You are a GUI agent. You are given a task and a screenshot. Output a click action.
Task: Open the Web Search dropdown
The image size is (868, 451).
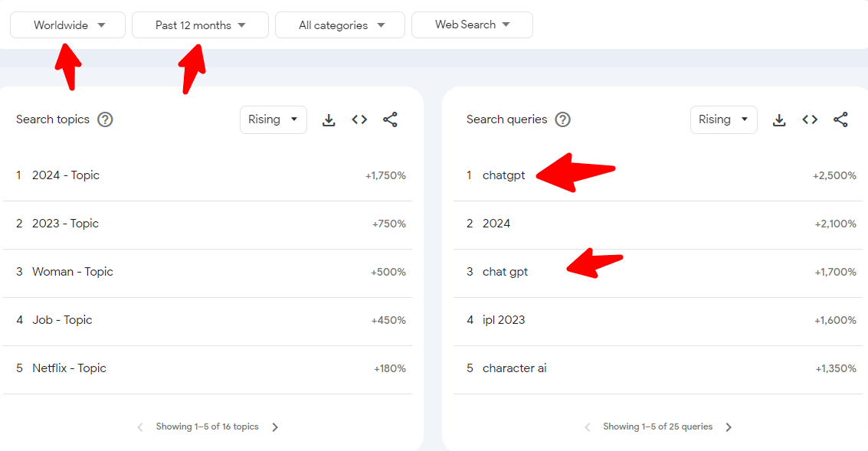click(472, 25)
